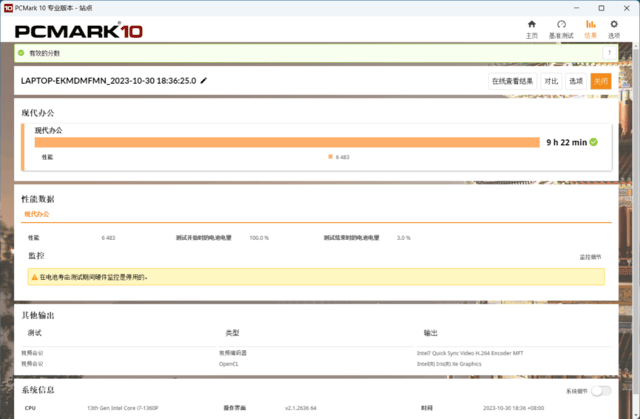Click the 2023-10-30 18:36 +08:00 time value

(513, 408)
